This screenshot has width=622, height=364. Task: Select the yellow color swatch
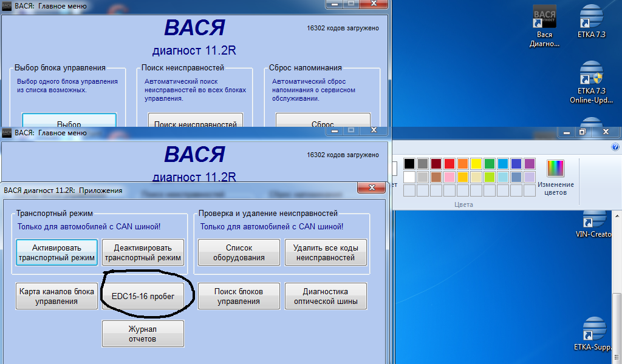[476, 164]
